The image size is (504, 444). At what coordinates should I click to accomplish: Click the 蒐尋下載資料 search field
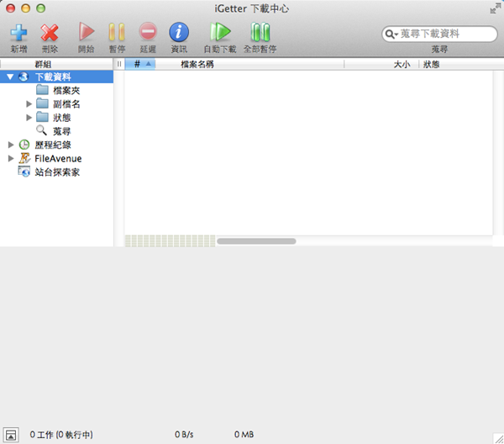point(445,34)
